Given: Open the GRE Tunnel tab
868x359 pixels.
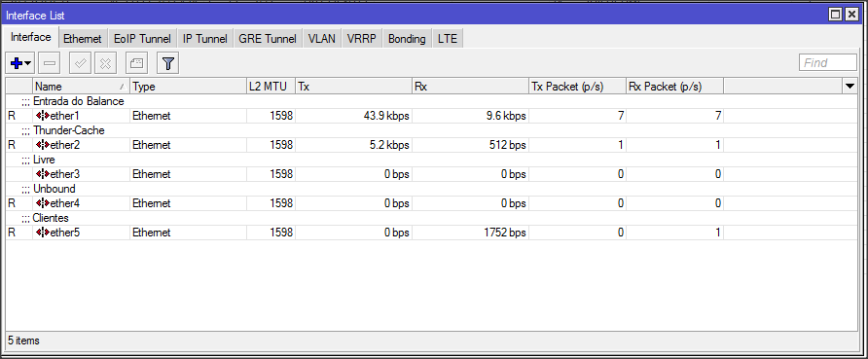Looking at the screenshot, I should click(x=268, y=39).
